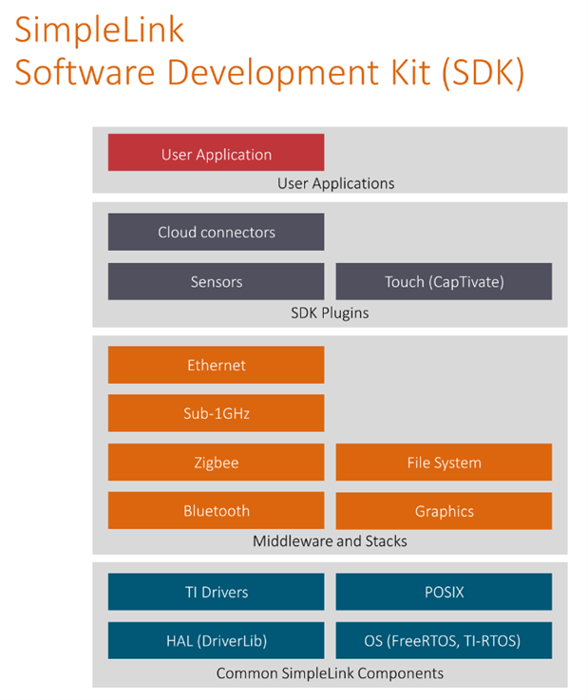The height and width of the screenshot is (700, 588).
Task: Click the TI Drivers block
Action: click(216, 592)
